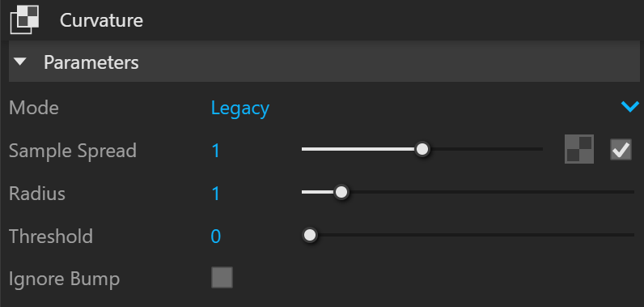Image resolution: width=644 pixels, height=307 pixels.
Task: Click the Threshold label
Action: [x=51, y=237]
